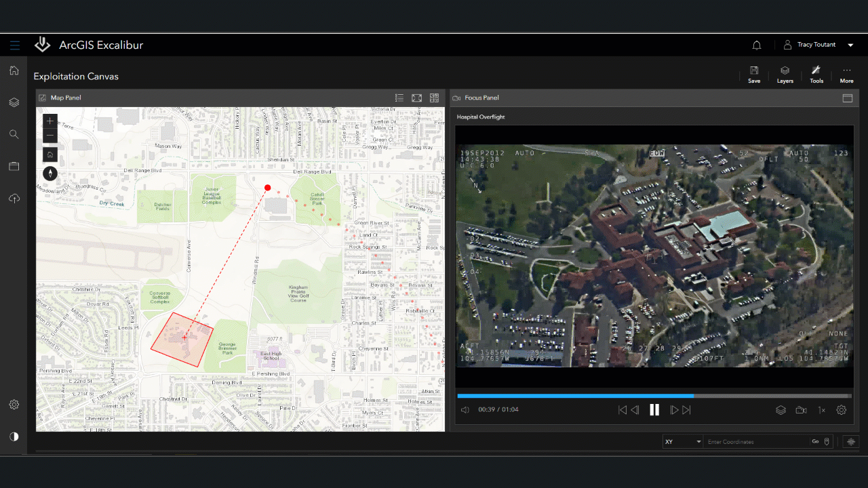This screenshot has height=488, width=868.
Task: Reset map compass orientation
Action: (50, 174)
